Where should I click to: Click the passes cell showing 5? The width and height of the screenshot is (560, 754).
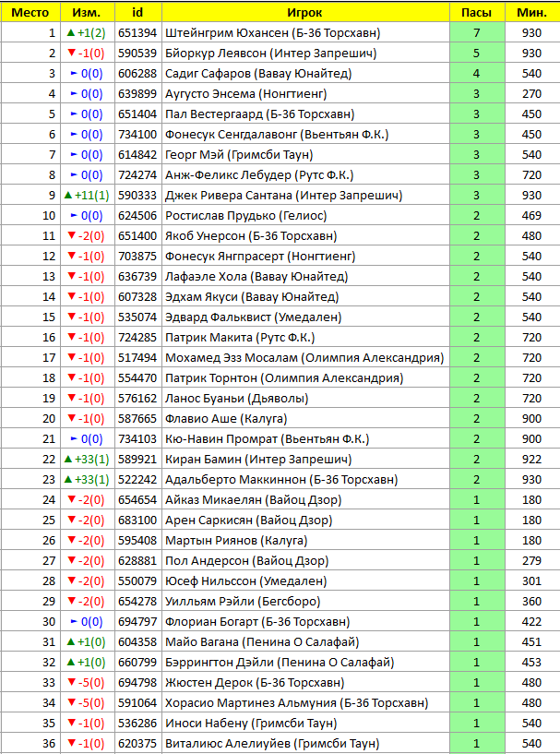pos(477,53)
